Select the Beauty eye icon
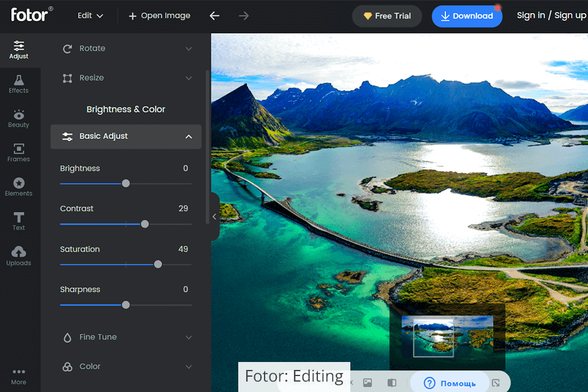 [19, 118]
